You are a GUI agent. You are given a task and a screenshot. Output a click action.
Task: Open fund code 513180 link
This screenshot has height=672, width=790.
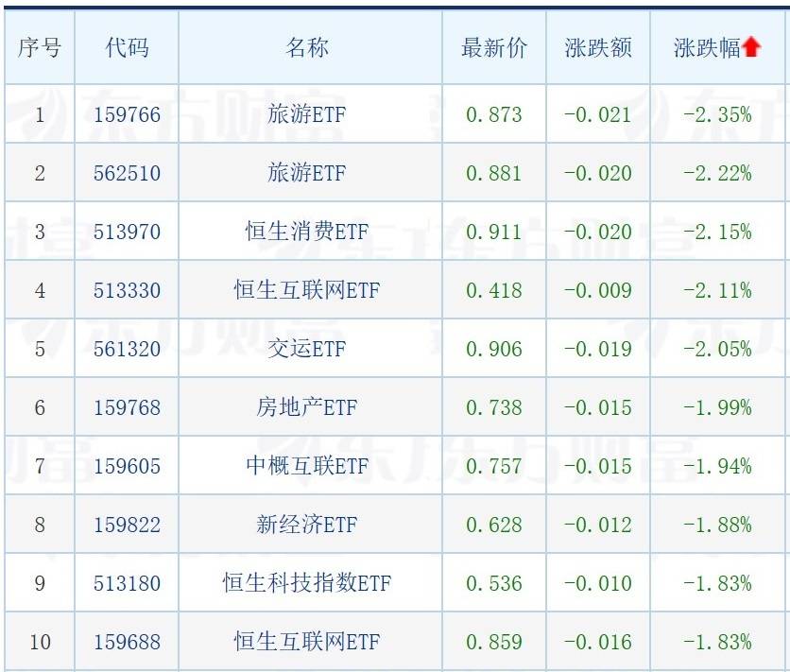coord(127,583)
